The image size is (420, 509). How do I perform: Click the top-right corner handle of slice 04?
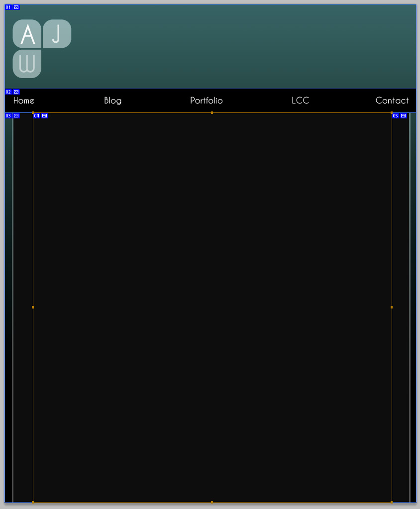click(392, 112)
